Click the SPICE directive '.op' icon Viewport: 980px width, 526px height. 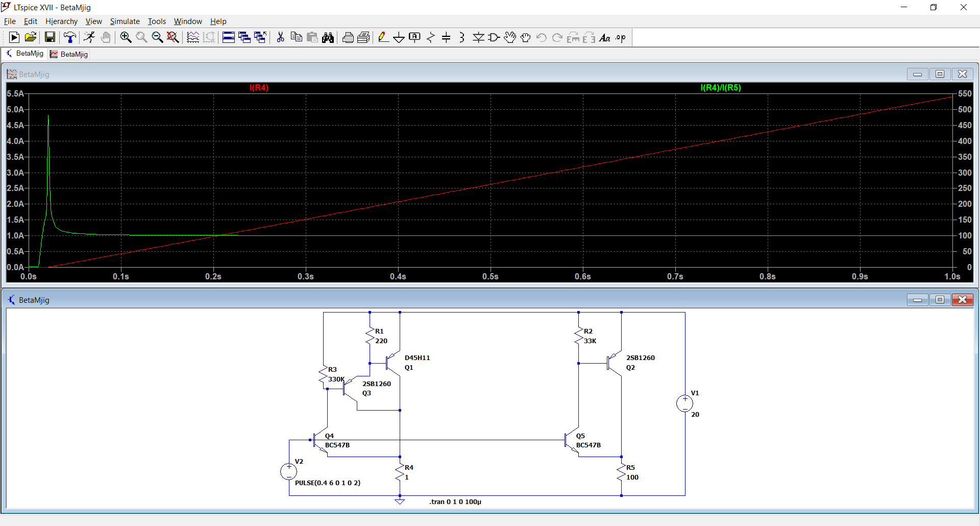click(621, 37)
